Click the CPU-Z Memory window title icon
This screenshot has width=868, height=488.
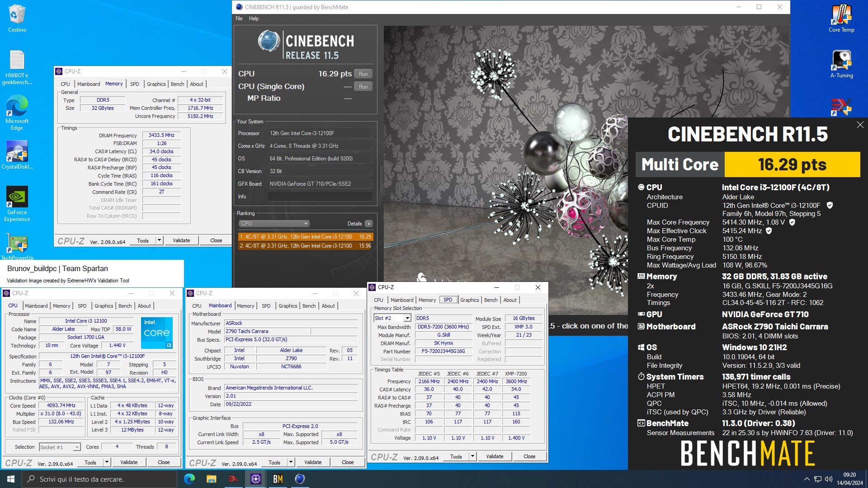pyautogui.click(x=59, y=71)
